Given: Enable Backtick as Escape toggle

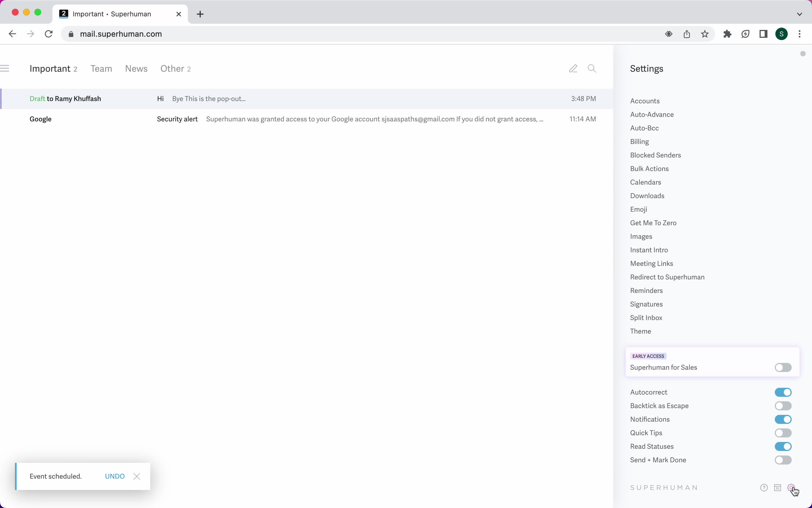Looking at the screenshot, I should (783, 406).
